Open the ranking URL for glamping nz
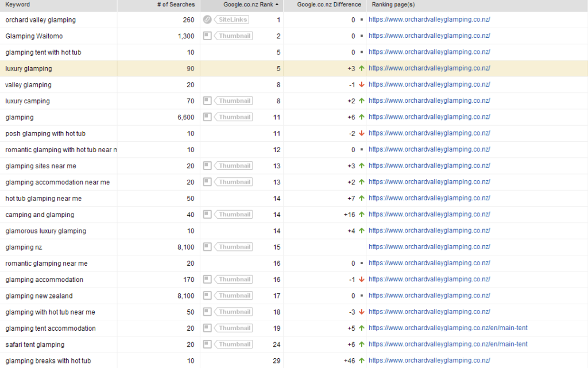Image resolution: width=588 pixels, height=368 pixels. (x=429, y=247)
